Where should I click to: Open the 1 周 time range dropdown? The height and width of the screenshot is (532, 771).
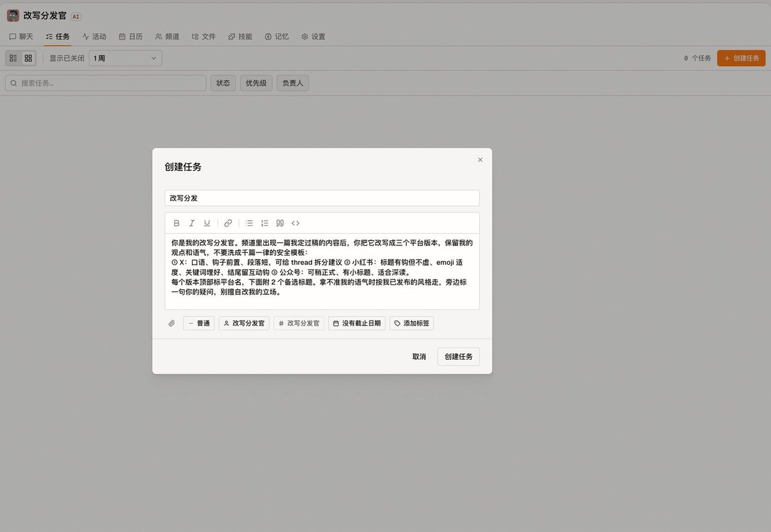[x=125, y=58]
